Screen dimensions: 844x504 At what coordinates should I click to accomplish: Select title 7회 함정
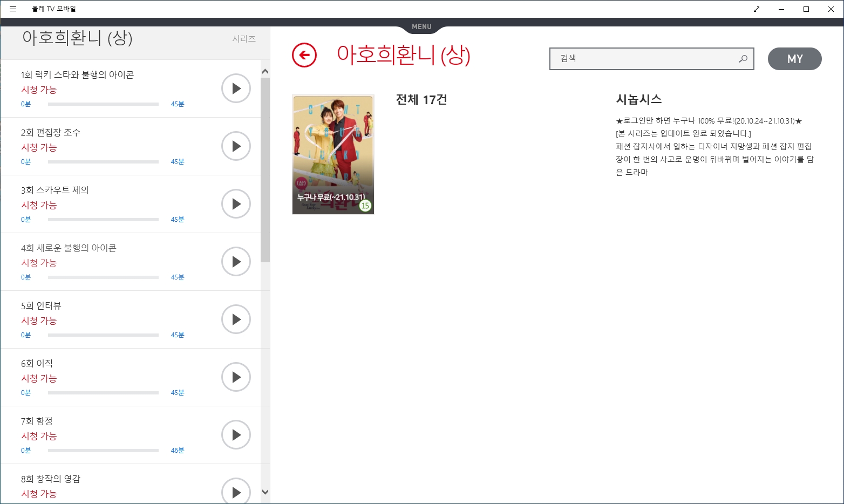tap(37, 421)
